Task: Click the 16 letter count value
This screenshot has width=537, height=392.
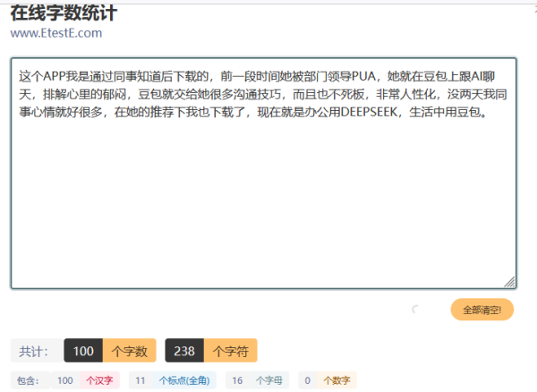Action: coord(237,380)
